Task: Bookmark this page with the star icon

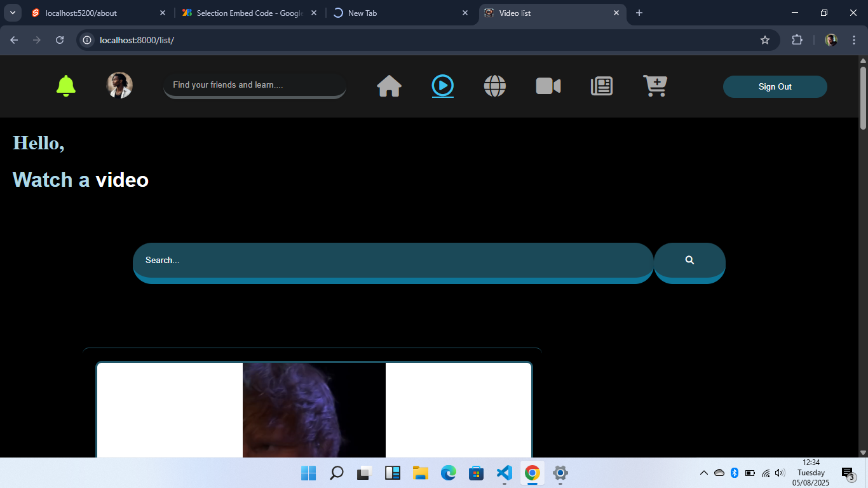Action: point(765,40)
